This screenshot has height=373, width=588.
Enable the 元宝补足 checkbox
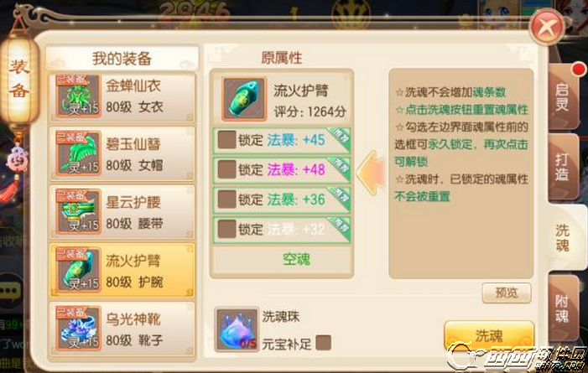323,343
